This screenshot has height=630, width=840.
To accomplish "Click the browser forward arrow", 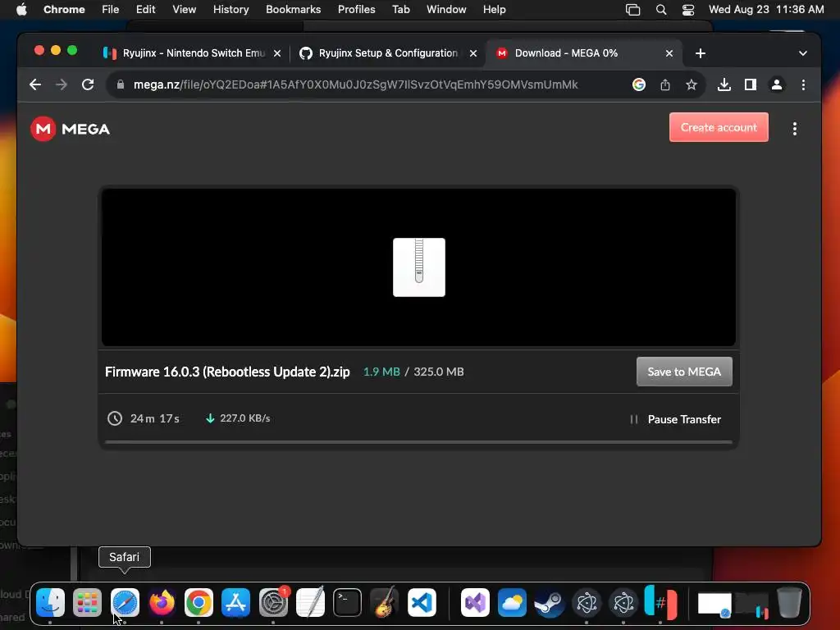I will pos(62,84).
